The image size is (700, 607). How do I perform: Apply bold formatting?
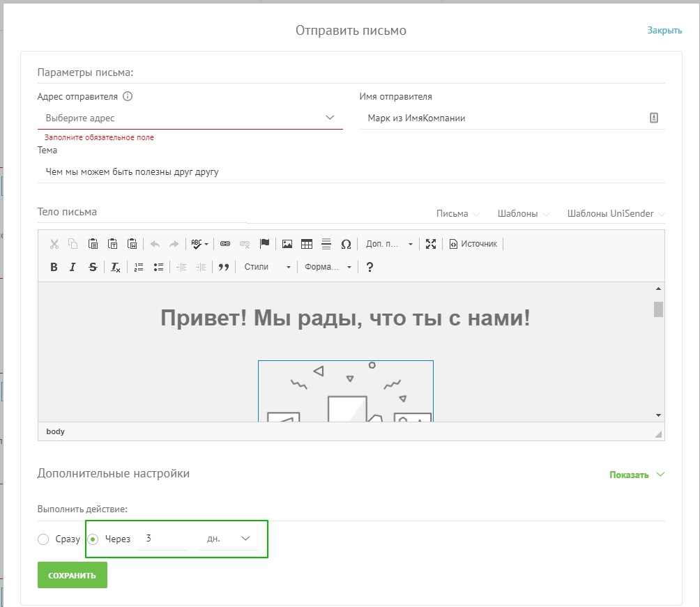pos(54,267)
